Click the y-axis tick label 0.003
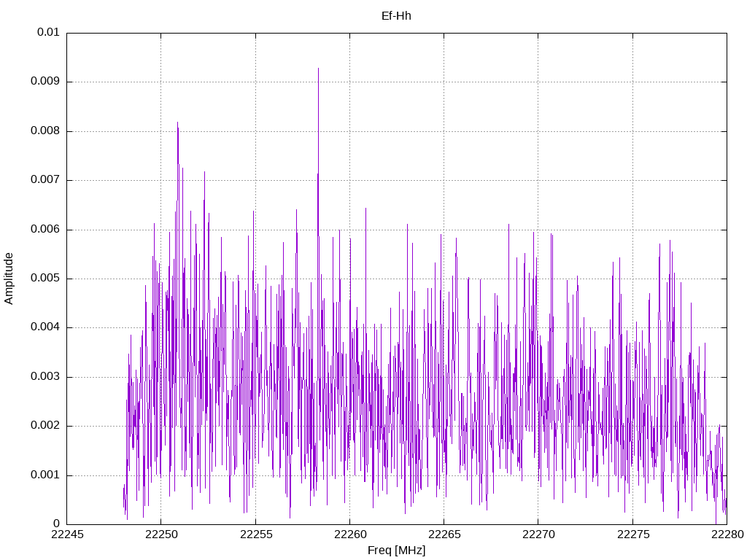 (45, 377)
